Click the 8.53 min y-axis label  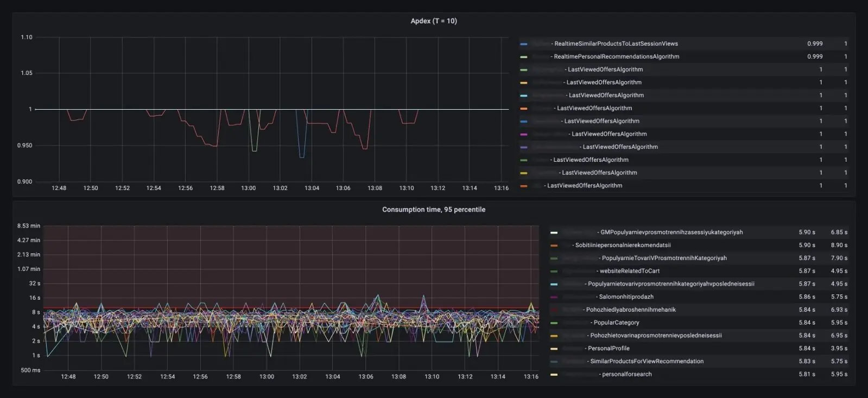pyautogui.click(x=29, y=226)
